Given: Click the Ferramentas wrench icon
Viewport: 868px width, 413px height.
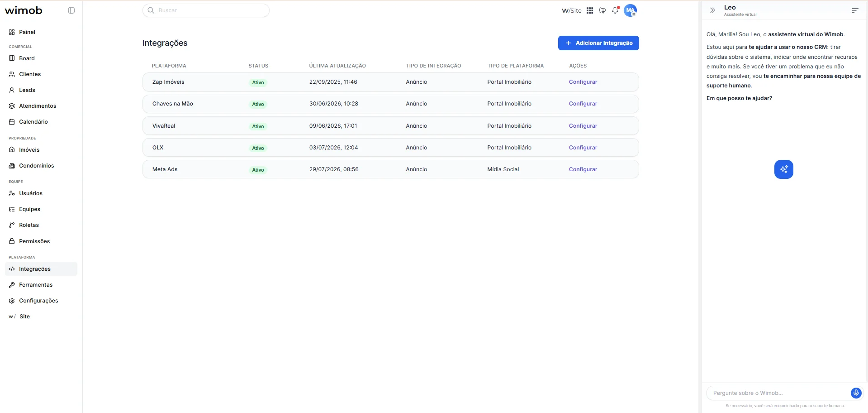Looking at the screenshot, I should pyautogui.click(x=12, y=285).
